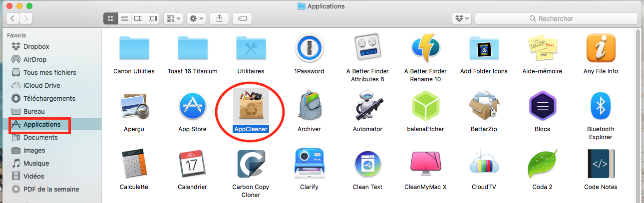
Task: Open the AppCleaner application icon
Action: pyautogui.click(x=251, y=106)
